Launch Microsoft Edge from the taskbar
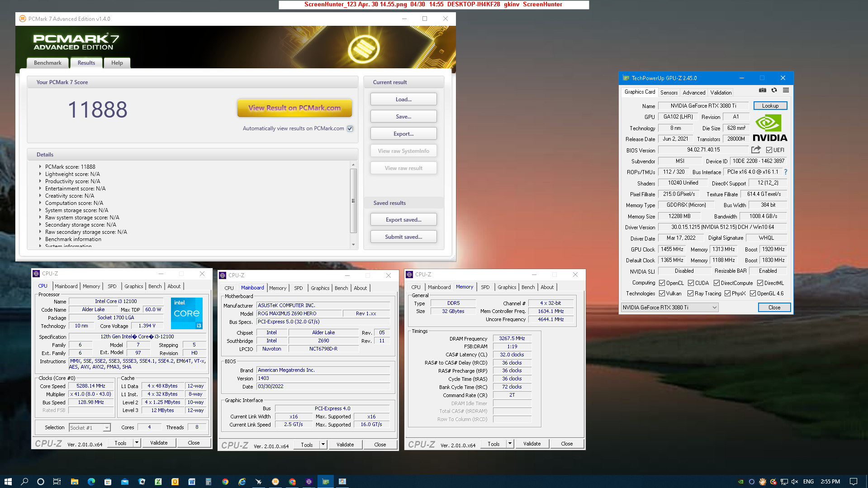 pos(91,482)
